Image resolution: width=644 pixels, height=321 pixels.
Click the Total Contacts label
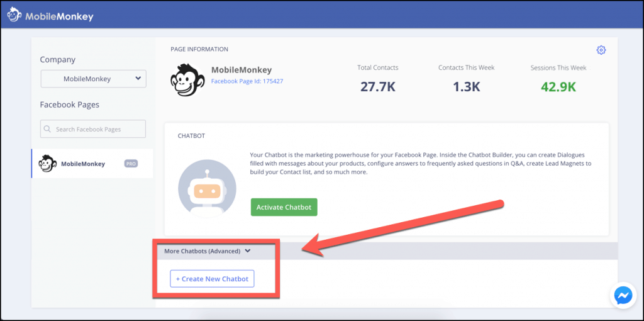click(378, 68)
